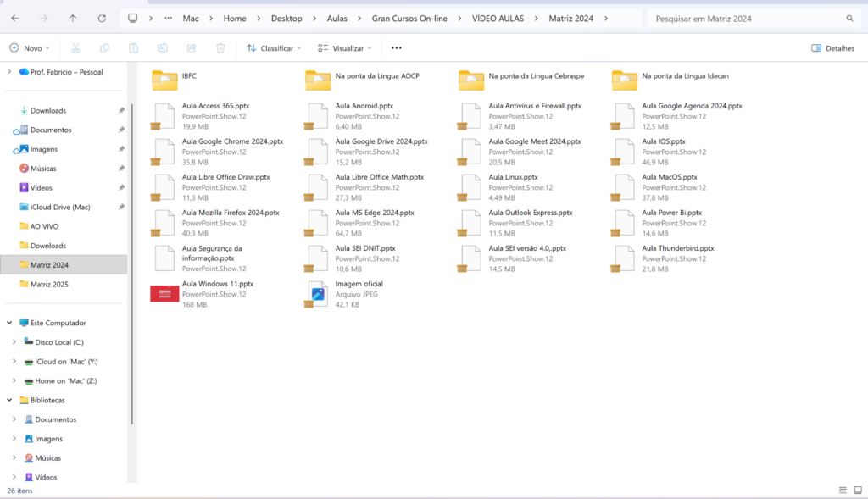Switch to large thumbnails view icon in status bar
This screenshot has width=868, height=499.
(x=858, y=491)
